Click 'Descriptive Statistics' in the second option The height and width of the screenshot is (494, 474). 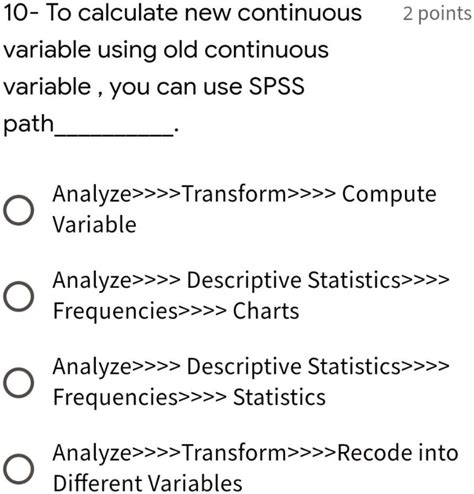coord(293,280)
